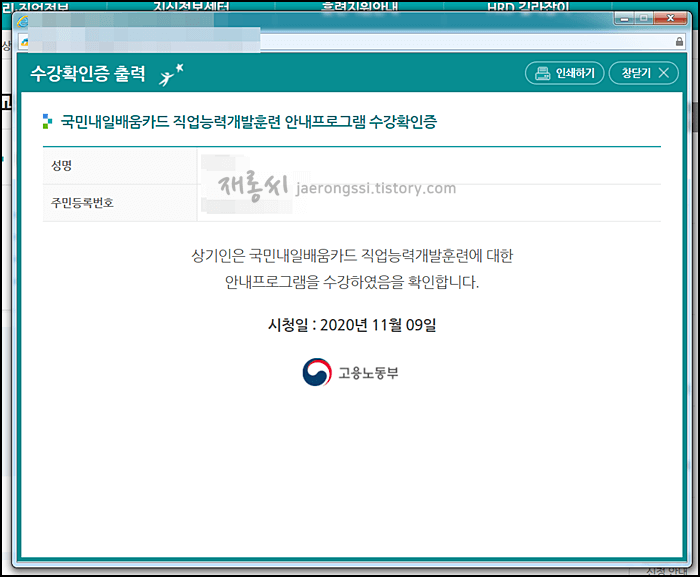Click the 고용노동부 text label

point(368,373)
